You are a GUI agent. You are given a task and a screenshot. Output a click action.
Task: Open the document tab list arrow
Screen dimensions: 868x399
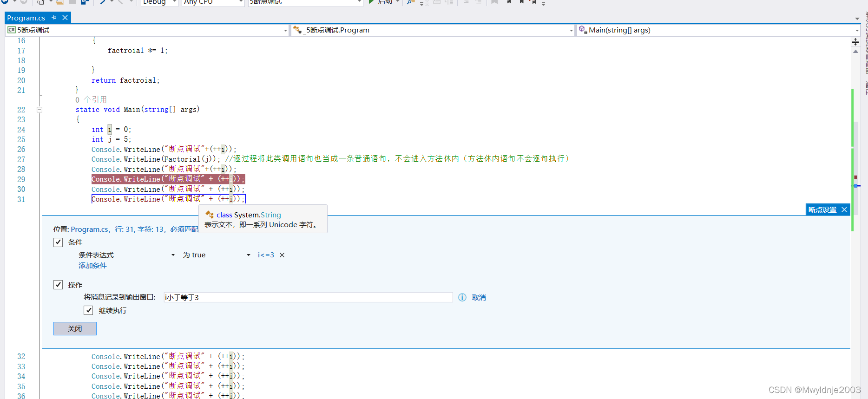click(x=857, y=19)
